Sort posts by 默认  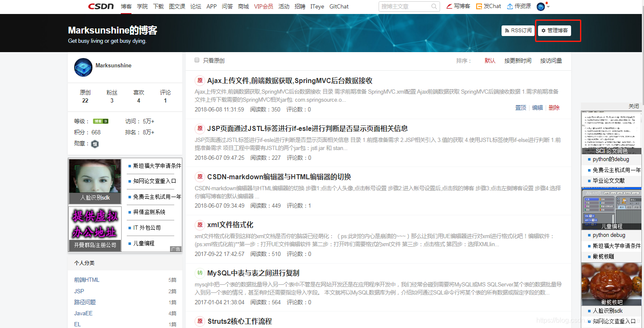click(490, 61)
